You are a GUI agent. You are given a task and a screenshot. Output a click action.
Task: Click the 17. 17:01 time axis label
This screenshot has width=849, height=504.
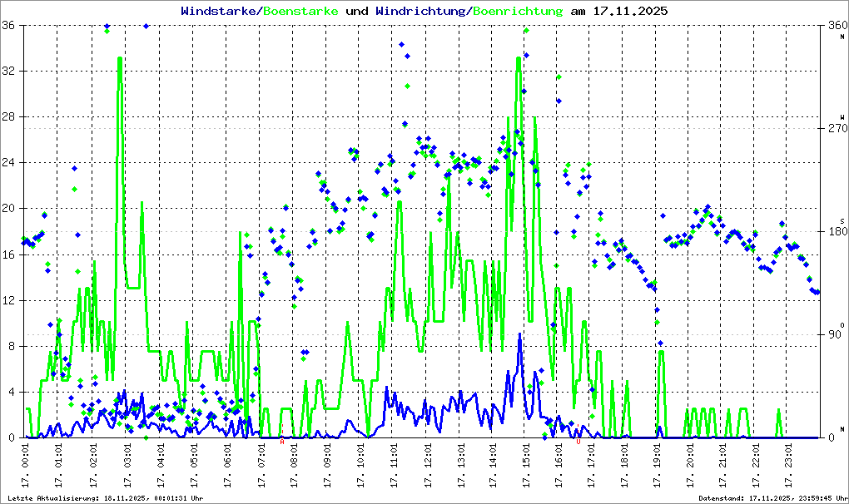(x=591, y=466)
